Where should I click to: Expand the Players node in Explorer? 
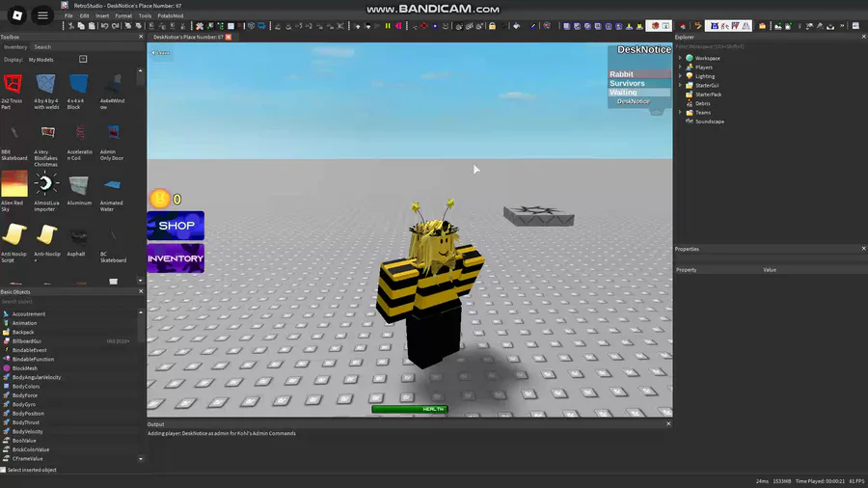(680, 67)
